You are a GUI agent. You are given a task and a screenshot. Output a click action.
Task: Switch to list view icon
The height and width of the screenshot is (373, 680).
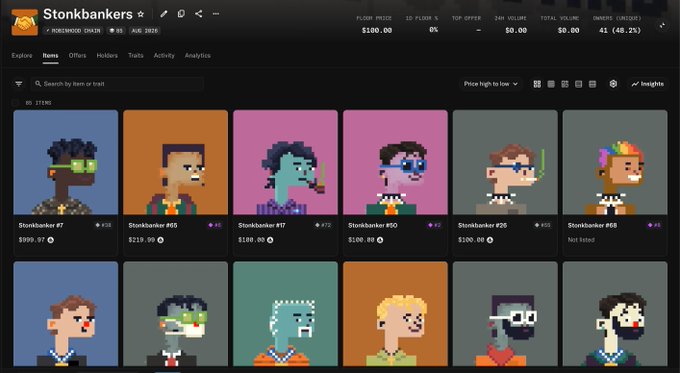(551, 84)
